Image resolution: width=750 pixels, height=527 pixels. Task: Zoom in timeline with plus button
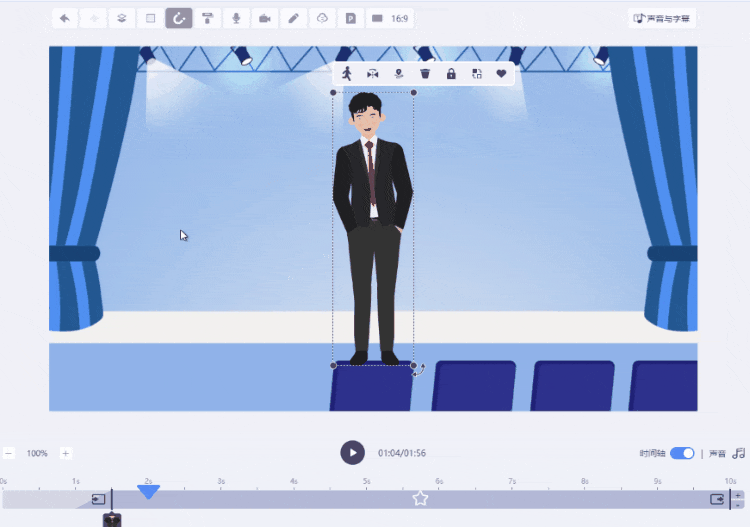66,453
